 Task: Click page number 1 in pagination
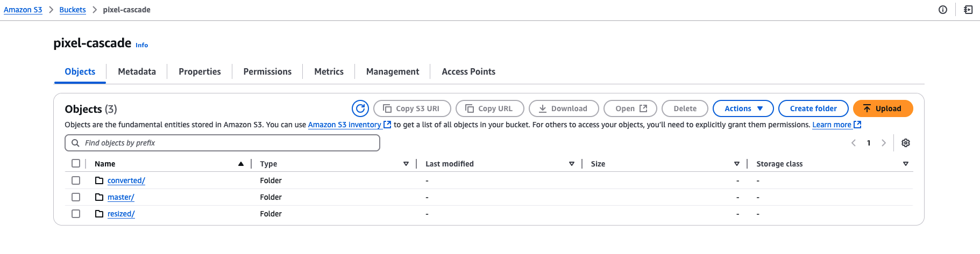coord(869,143)
